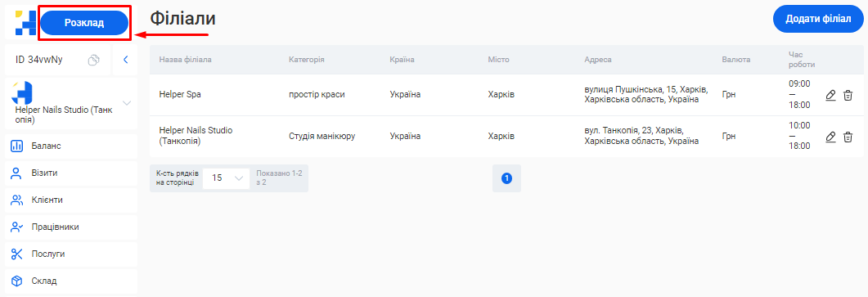Viewport: 868px width, 297px height.
Task: Click the вул. Танкопія, 23 address cell
Action: [x=641, y=136]
